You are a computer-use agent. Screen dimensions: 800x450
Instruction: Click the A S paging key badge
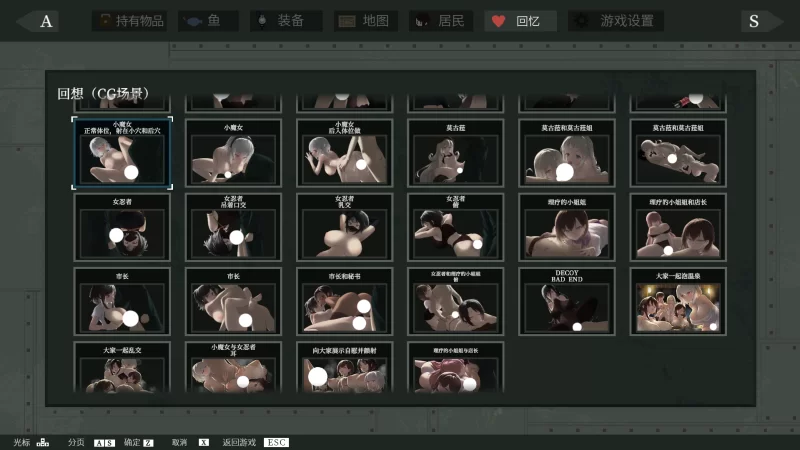[x=104, y=443]
